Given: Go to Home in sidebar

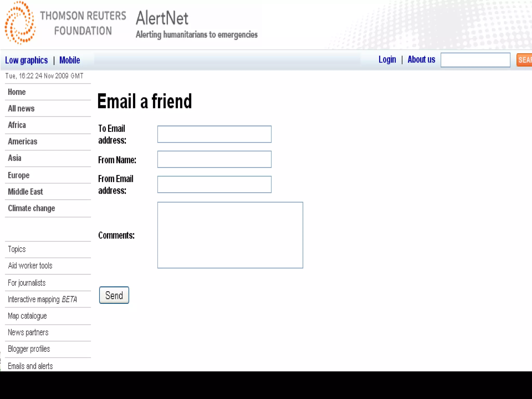Looking at the screenshot, I should click(x=17, y=92).
